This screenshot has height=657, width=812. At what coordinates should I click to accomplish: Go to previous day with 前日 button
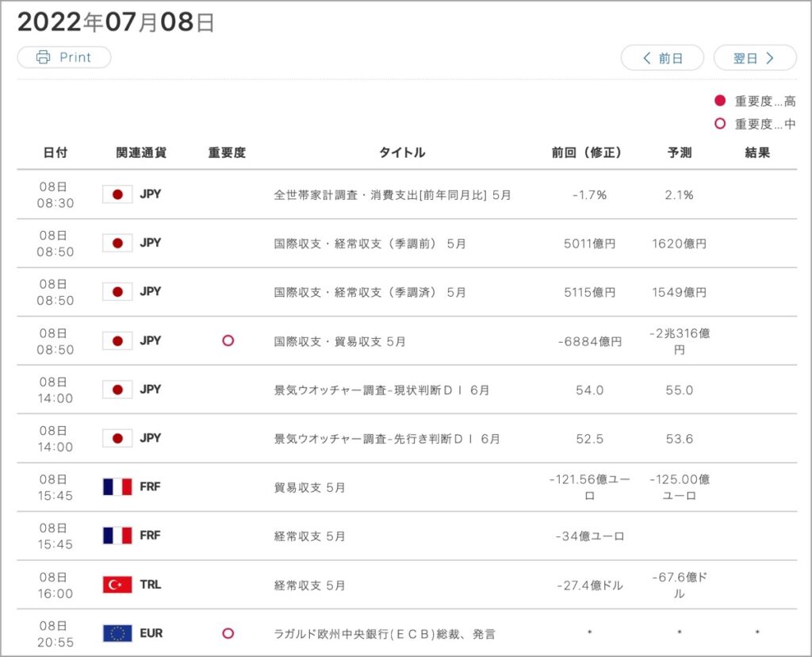(662, 58)
